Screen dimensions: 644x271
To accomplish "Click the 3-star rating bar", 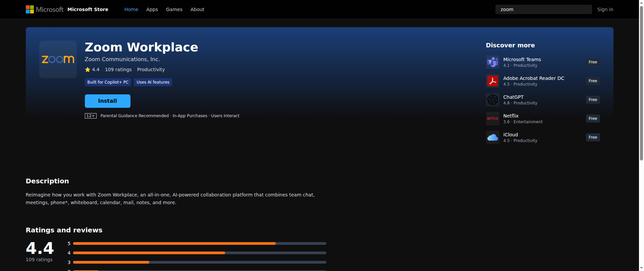I will (x=200, y=262).
